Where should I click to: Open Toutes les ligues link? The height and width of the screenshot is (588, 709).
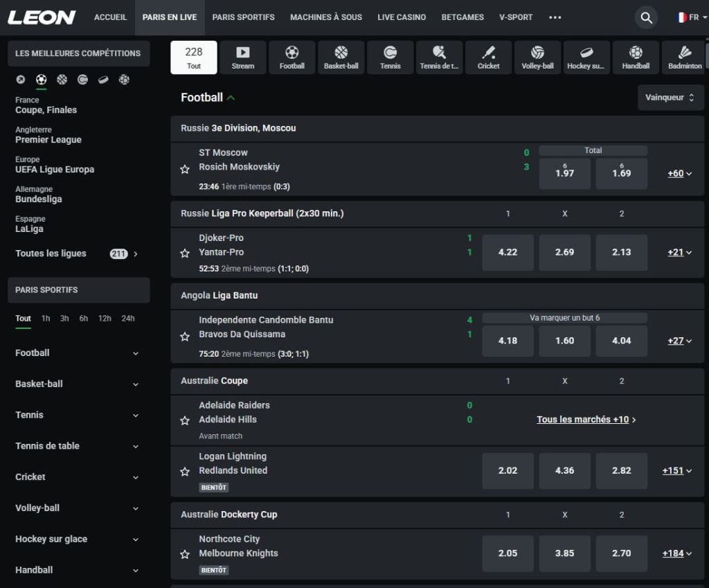76,253
